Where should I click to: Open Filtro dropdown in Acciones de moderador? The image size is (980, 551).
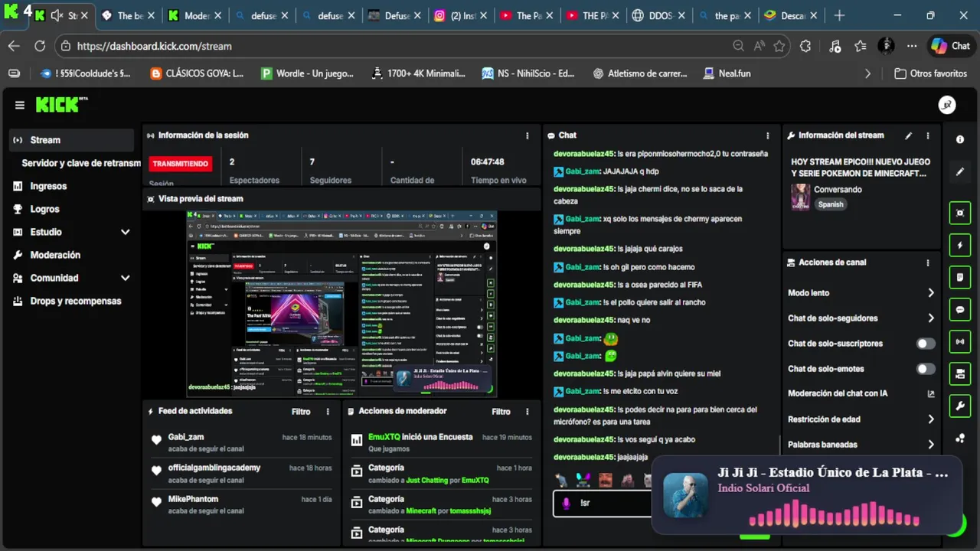(501, 412)
